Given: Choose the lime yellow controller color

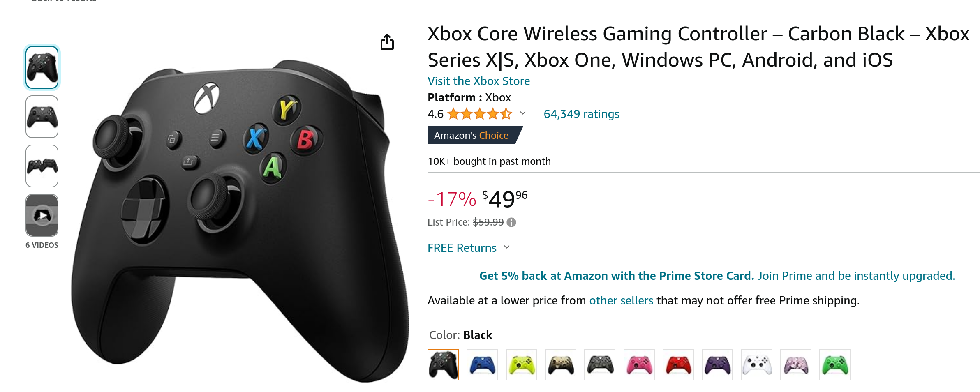Looking at the screenshot, I should (x=522, y=365).
